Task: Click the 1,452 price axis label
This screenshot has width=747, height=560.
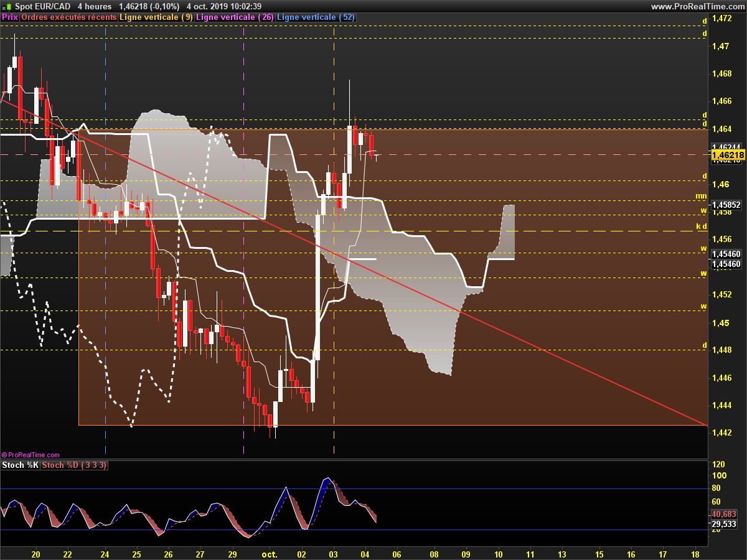Action: pyautogui.click(x=722, y=294)
